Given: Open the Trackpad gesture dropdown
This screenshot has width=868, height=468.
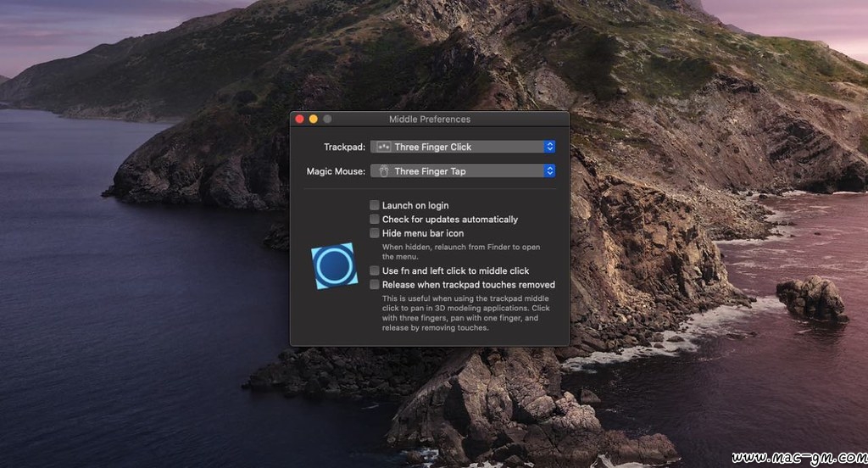Looking at the screenshot, I should [x=463, y=147].
